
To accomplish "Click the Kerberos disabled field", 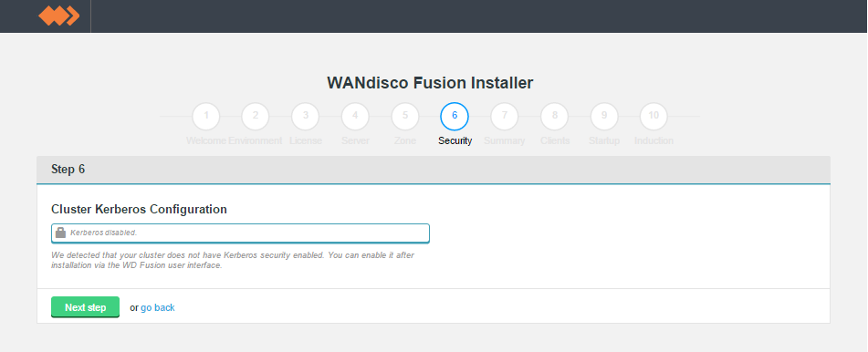I will [240, 233].
